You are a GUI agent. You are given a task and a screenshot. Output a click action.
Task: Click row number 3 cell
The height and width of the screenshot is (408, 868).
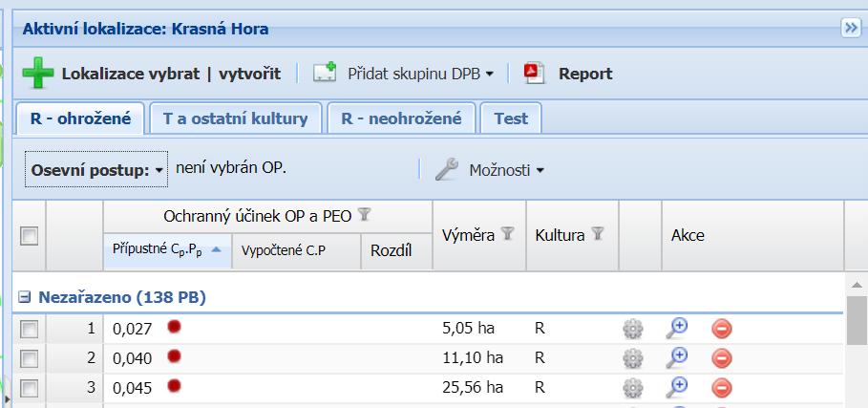pyautogui.click(x=74, y=388)
